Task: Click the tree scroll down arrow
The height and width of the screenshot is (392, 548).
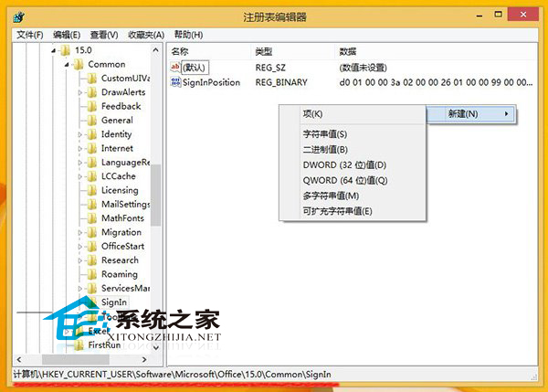Action: [x=156, y=347]
